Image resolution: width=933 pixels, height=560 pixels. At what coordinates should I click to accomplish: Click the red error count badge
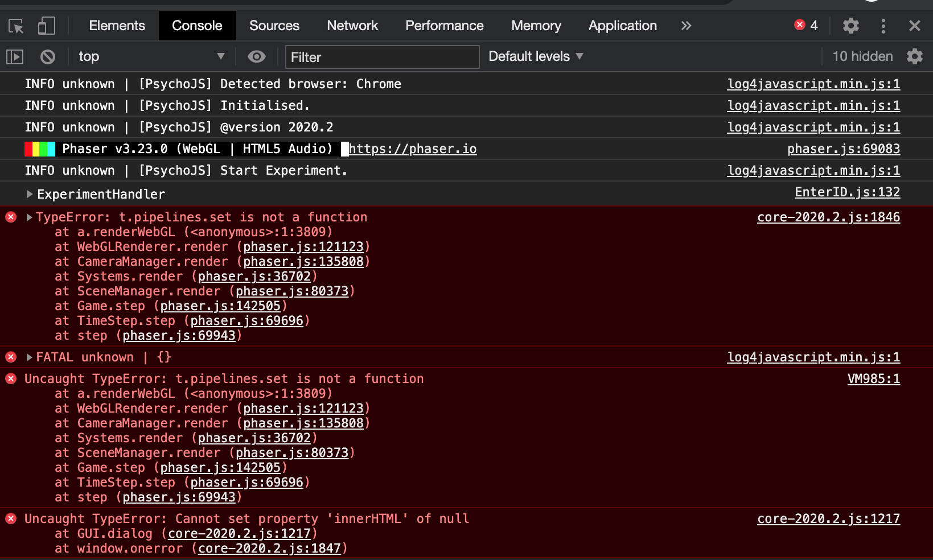[x=806, y=25]
